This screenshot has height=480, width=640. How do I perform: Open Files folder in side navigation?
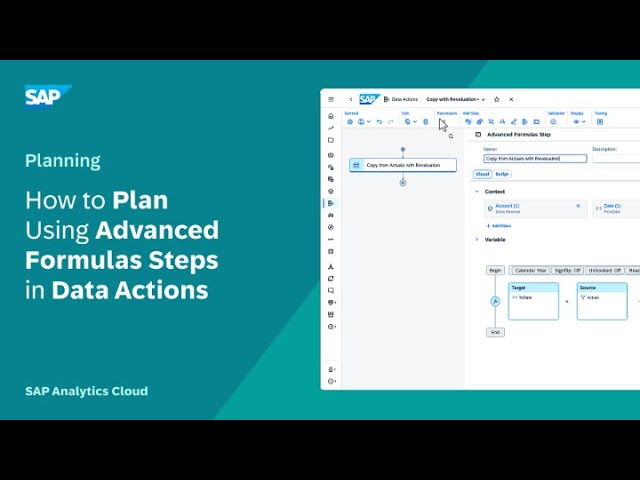point(331,140)
